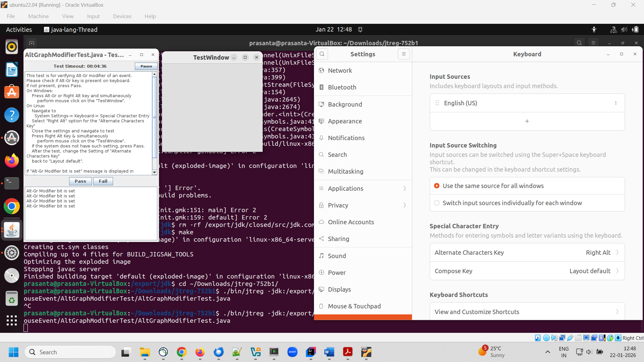Click the terminal search icon
Screen dimensions: 644x362
tap(579, 43)
